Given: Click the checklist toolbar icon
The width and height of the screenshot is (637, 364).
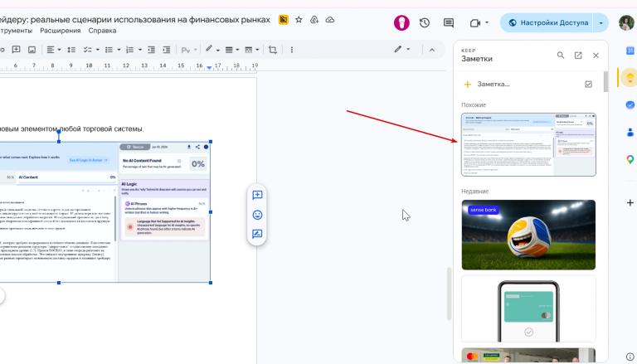Looking at the screenshot, I should click(x=87, y=50).
